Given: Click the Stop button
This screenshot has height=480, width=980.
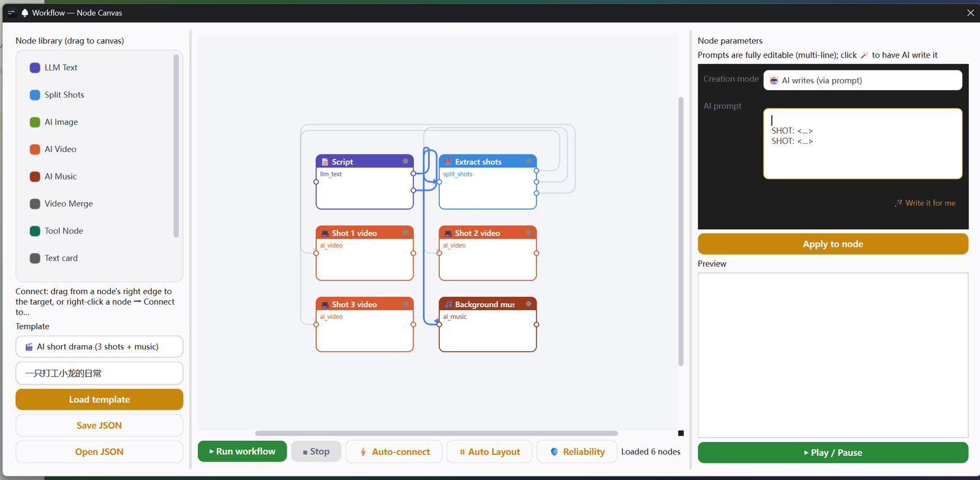Looking at the screenshot, I should (x=316, y=452).
